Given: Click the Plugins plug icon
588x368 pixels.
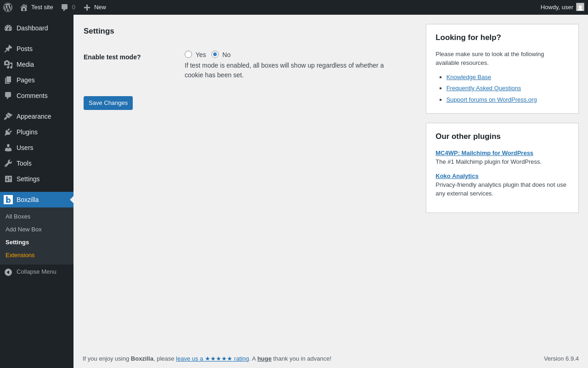Looking at the screenshot, I should click(8, 132).
